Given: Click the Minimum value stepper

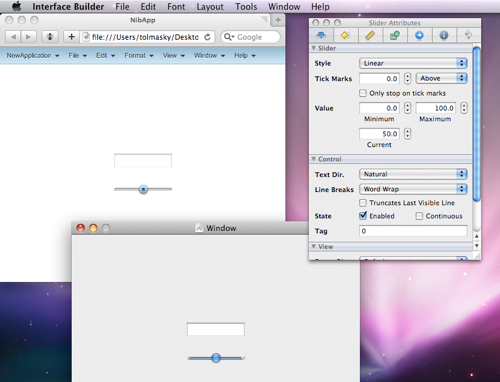Looking at the screenshot, I should (x=407, y=108).
